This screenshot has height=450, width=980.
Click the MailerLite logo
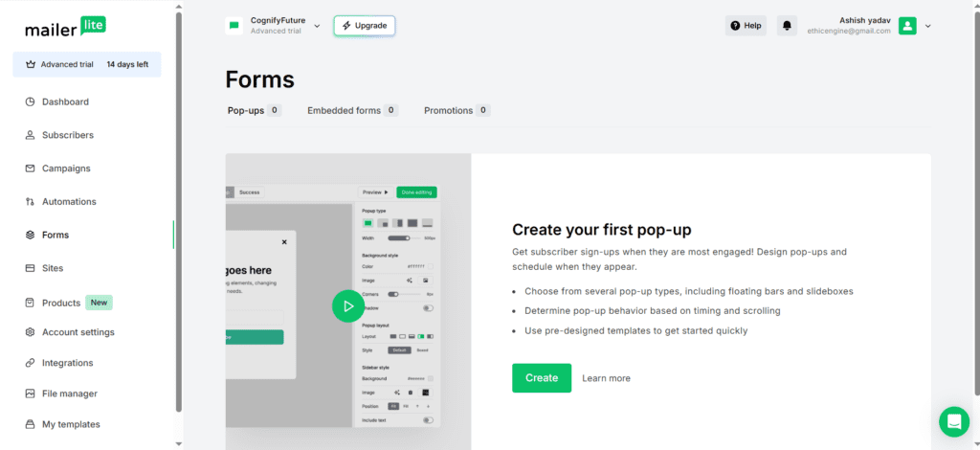point(65,27)
